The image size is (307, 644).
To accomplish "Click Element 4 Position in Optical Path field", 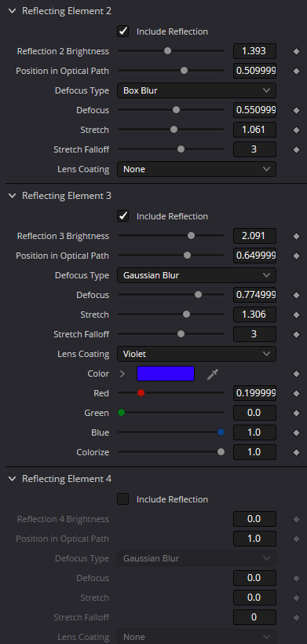I will point(254,539).
